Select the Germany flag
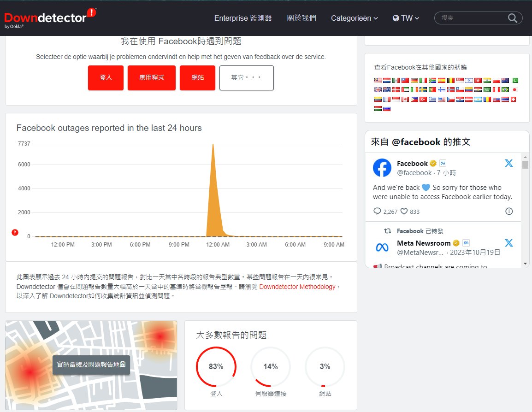Screen dimensions: 532x412 click(414, 80)
